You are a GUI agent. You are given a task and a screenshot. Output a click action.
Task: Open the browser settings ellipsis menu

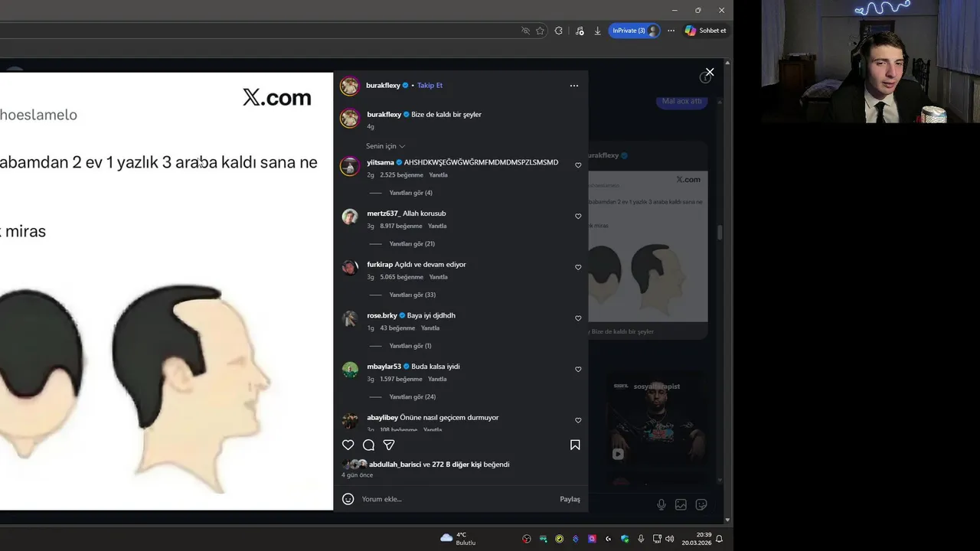pyautogui.click(x=671, y=31)
